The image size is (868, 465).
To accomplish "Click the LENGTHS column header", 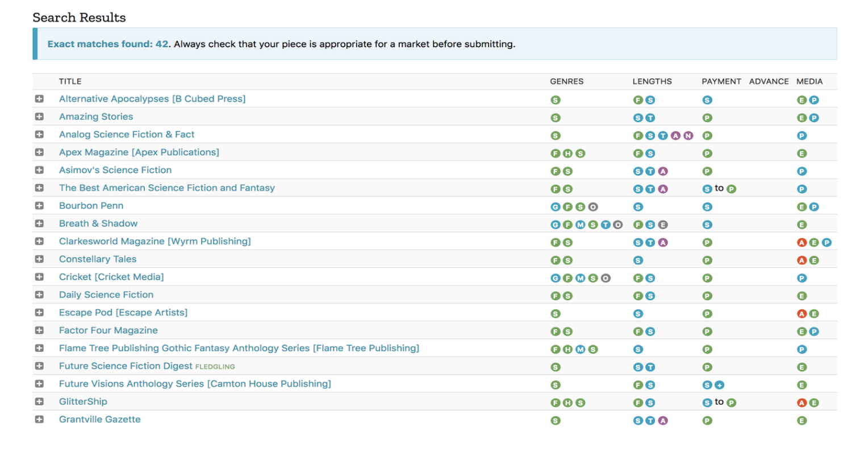I will click(652, 81).
